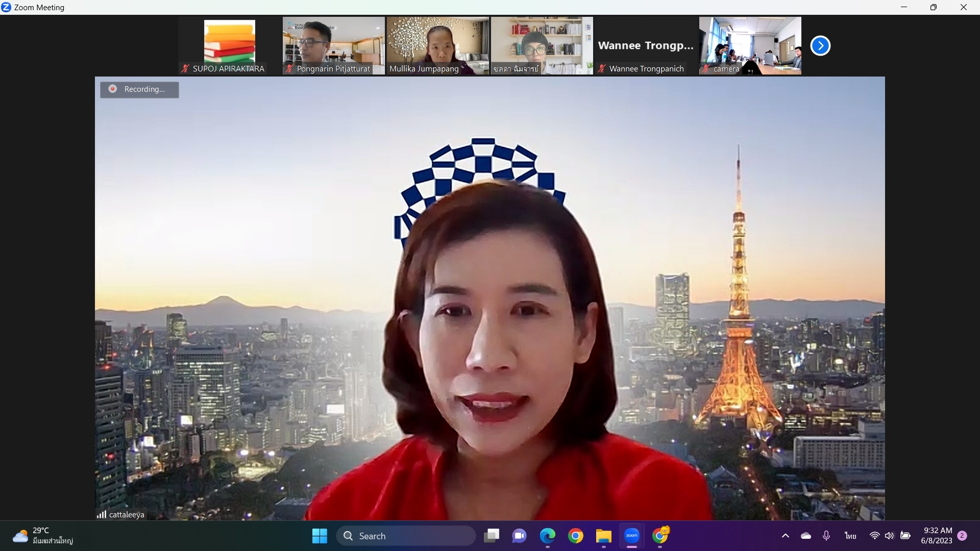Restore down the Zoom Meeting window
Viewport: 980px width, 551px height.
click(x=934, y=7)
